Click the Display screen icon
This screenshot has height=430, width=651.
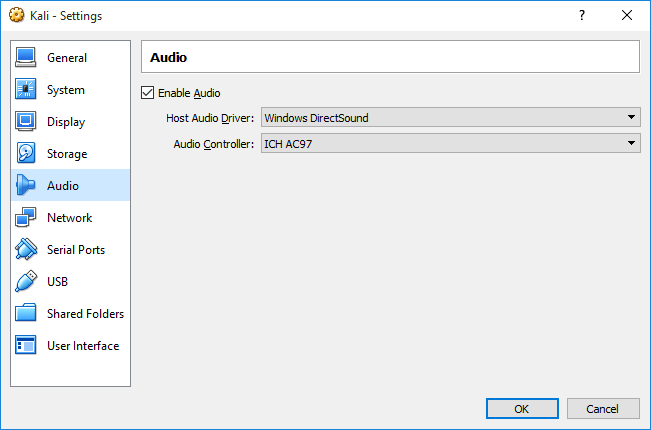[x=26, y=121]
